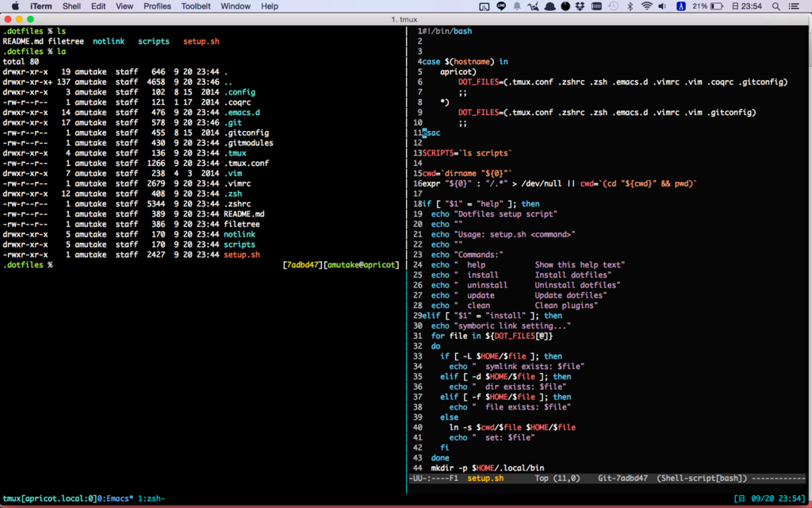Viewport: 812px width, 508px height.
Task: Click 'echo "Dotfiles setup script"' line
Action: (494, 214)
